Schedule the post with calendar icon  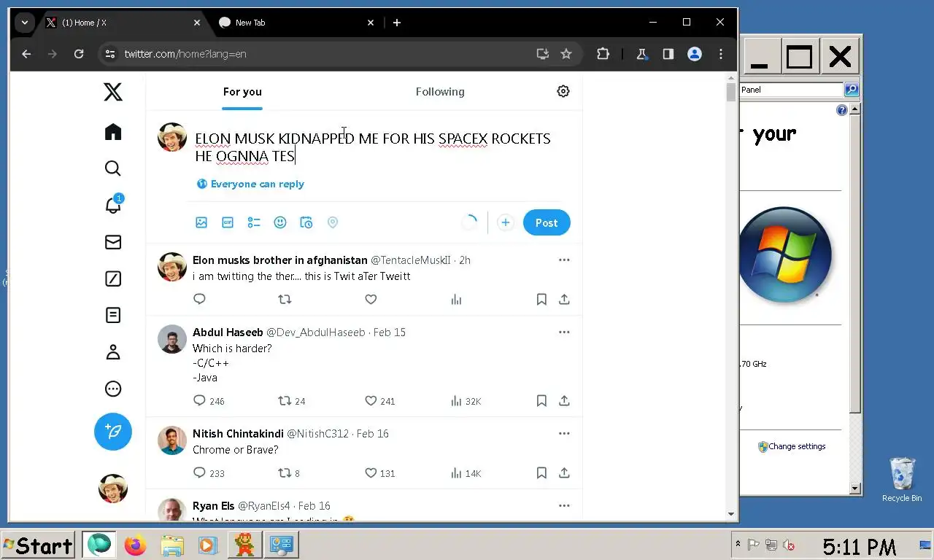306,222
